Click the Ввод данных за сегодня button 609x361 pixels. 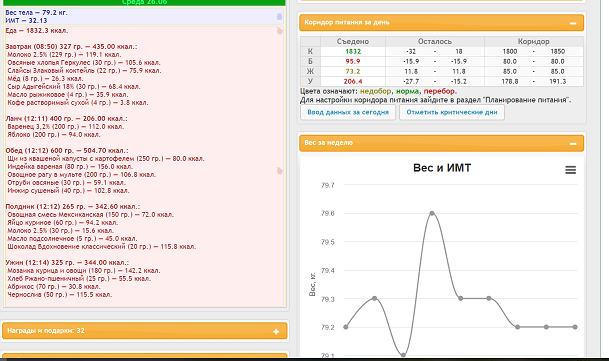click(348, 112)
